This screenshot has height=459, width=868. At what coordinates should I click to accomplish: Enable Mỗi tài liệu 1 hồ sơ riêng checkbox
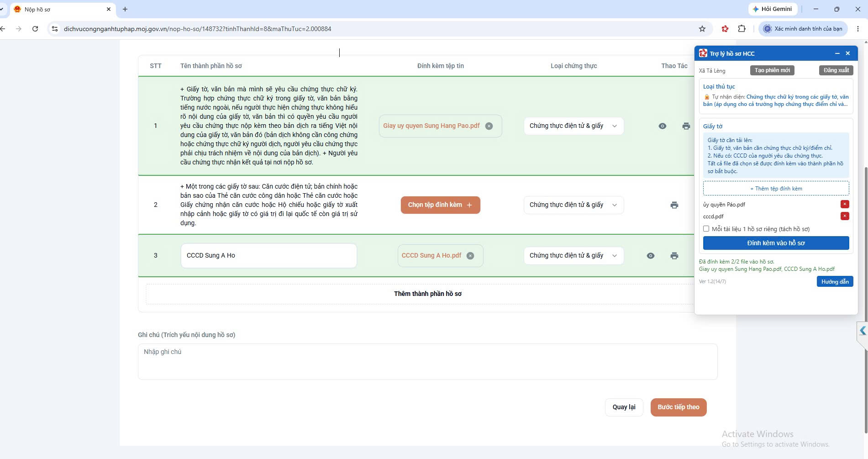tap(706, 229)
